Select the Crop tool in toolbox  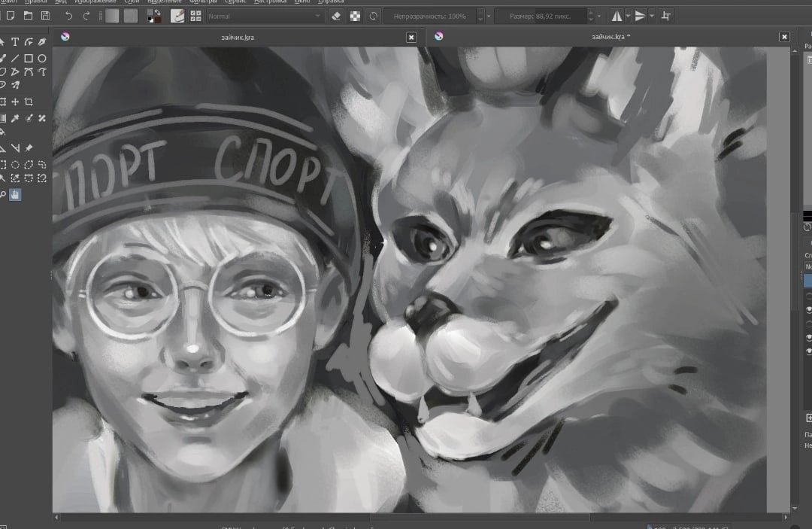click(x=29, y=102)
